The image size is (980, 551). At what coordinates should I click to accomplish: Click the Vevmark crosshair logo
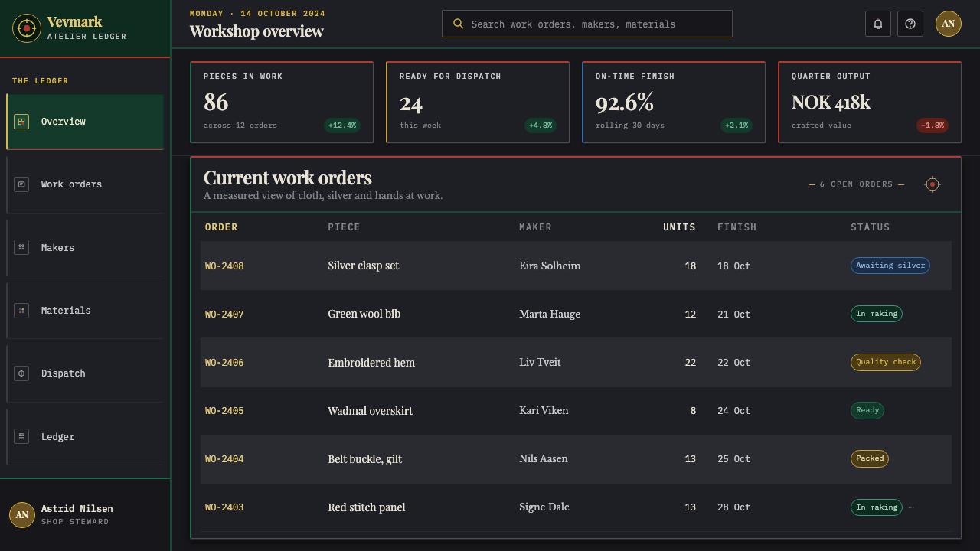tap(27, 28)
